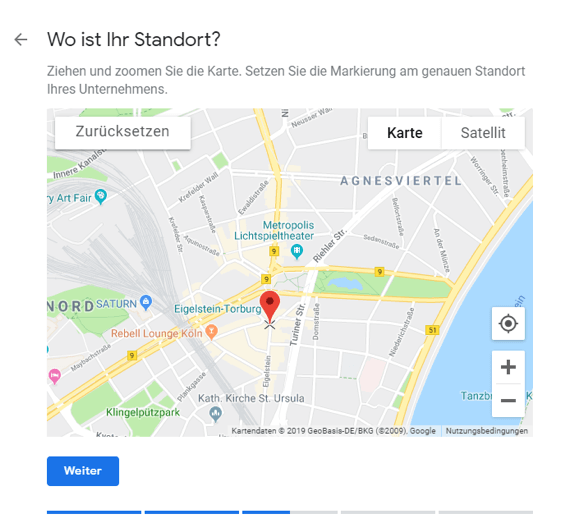Image resolution: width=583 pixels, height=527 pixels.
Task: Click the red location marker pin
Action: pyautogui.click(x=270, y=306)
